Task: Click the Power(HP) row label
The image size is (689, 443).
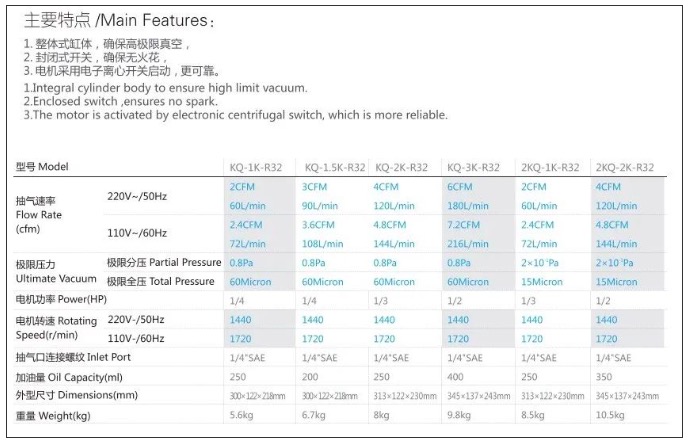Action: tap(61, 300)
